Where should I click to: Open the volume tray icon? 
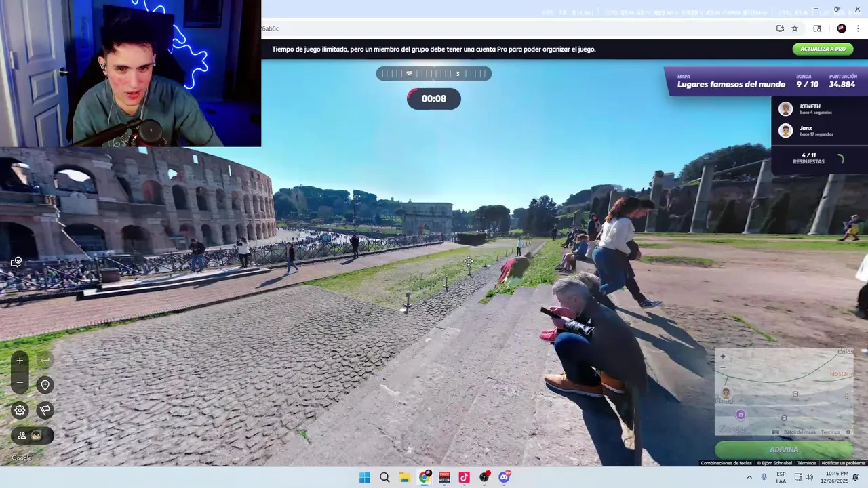pos(809,477)
